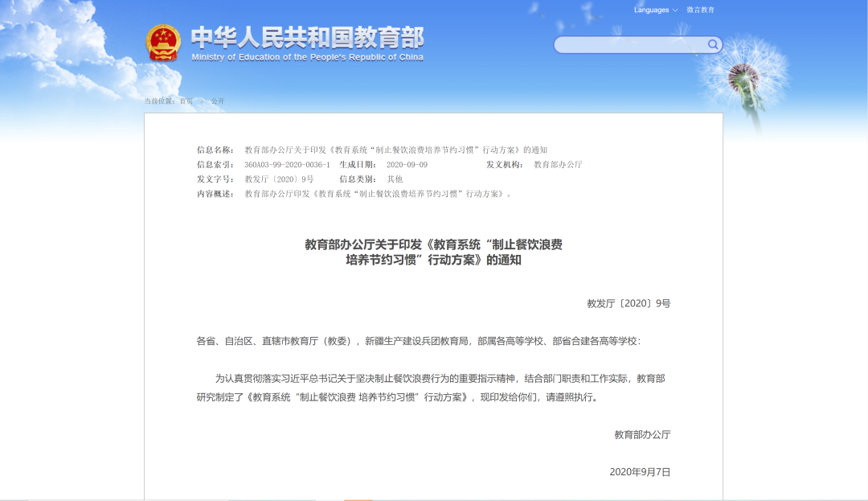
Task: Expand the Languages chevron arrow
Action: point(675,10)
